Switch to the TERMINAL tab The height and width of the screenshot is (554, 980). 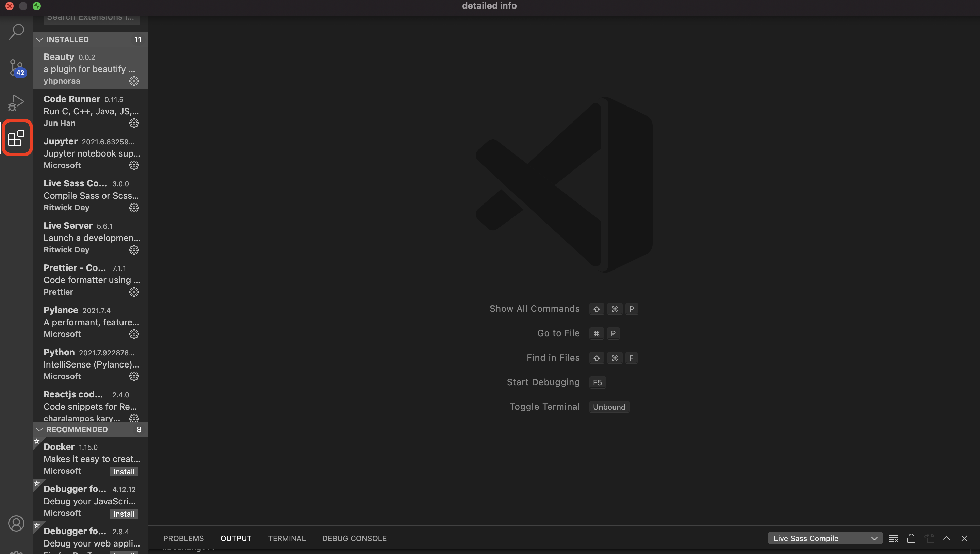[287, 538]
